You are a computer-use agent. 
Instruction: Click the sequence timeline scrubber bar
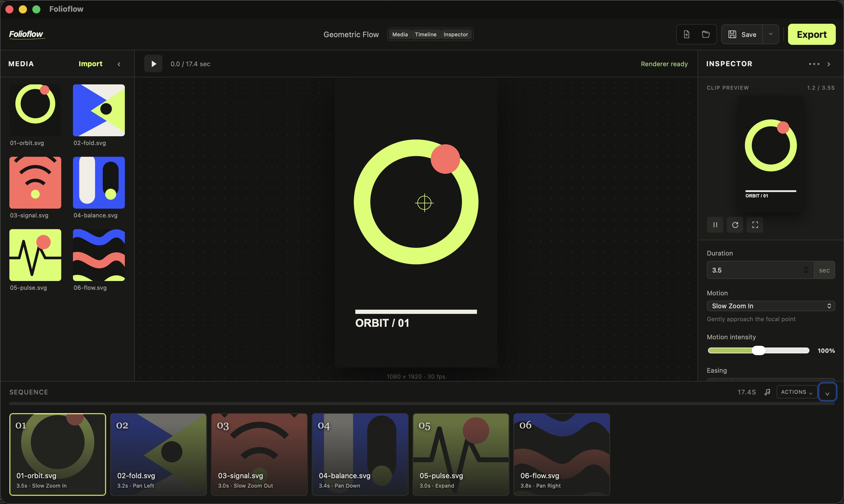(422, 404)
